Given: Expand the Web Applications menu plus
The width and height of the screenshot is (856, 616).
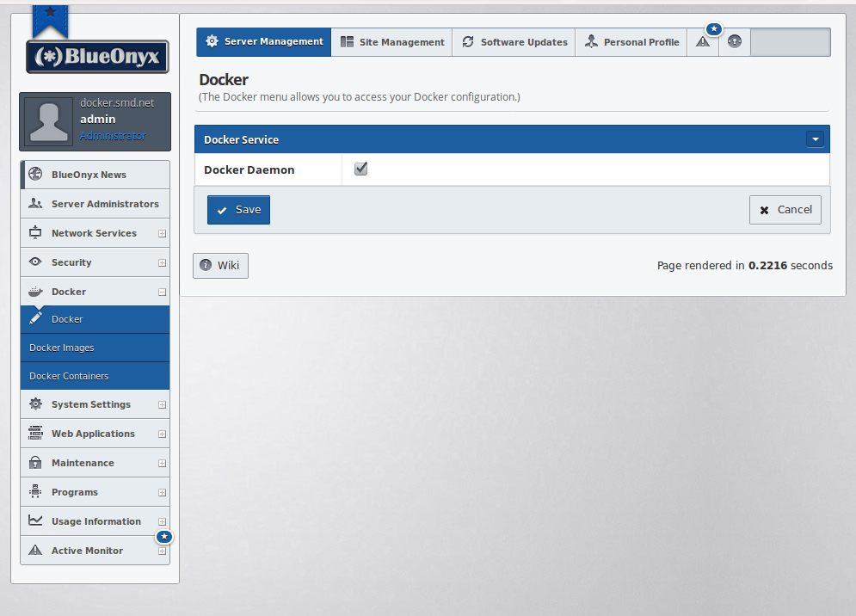Looking at the screenshot, I should (162, 434).
